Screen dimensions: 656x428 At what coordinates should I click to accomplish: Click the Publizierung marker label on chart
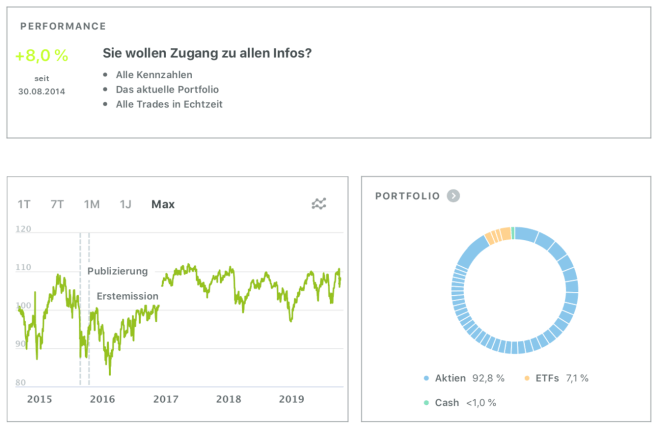tap(117, 271)
